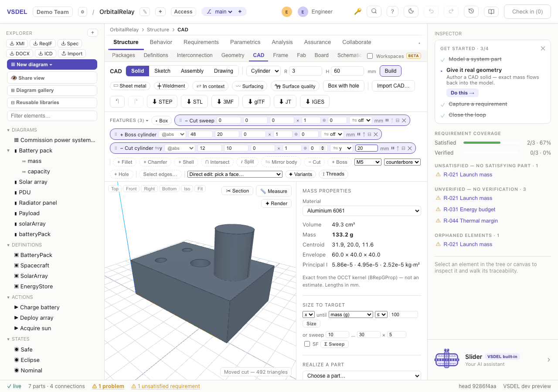Click the Do this link in Get Started
This screenshot has width=558, height=392.
point(462,93)
